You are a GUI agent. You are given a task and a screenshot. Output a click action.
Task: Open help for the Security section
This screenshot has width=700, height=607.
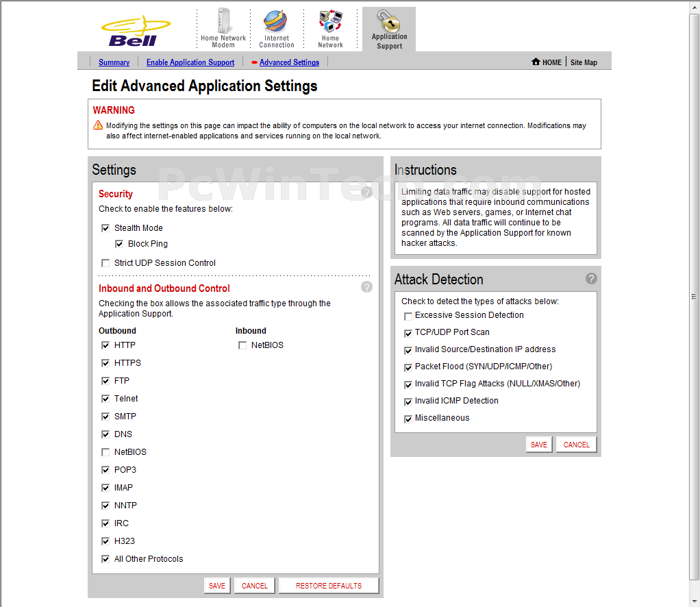pos(366,193)
